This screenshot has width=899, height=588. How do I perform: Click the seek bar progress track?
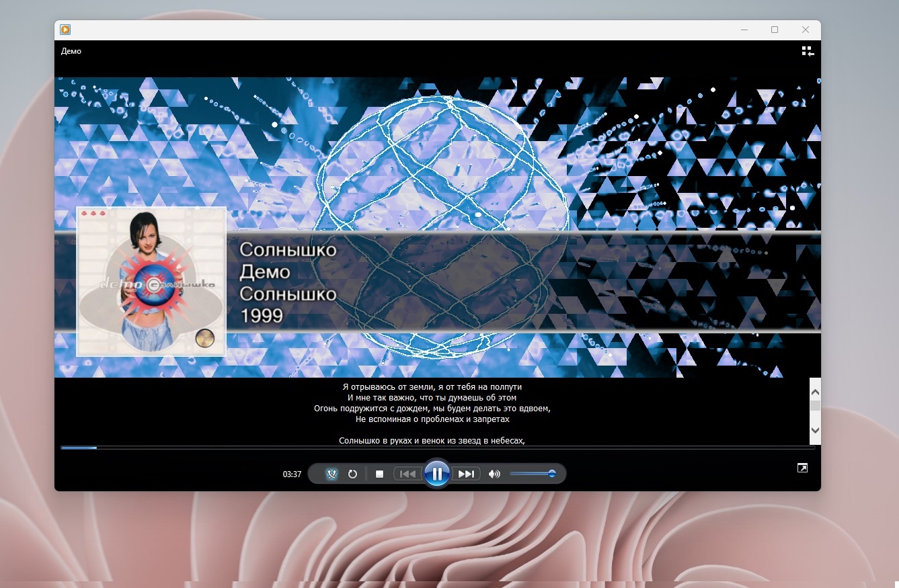coord(438,448)
